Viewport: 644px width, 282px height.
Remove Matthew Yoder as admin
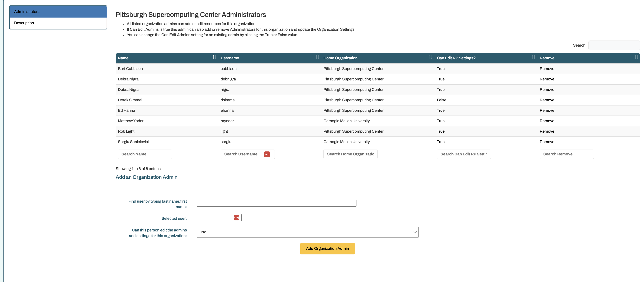547,121
